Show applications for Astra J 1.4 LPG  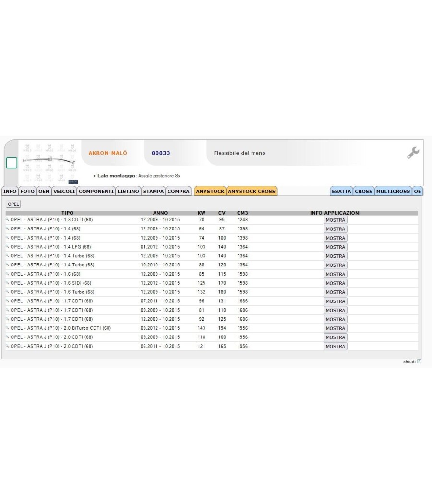(x=335, y=247)
